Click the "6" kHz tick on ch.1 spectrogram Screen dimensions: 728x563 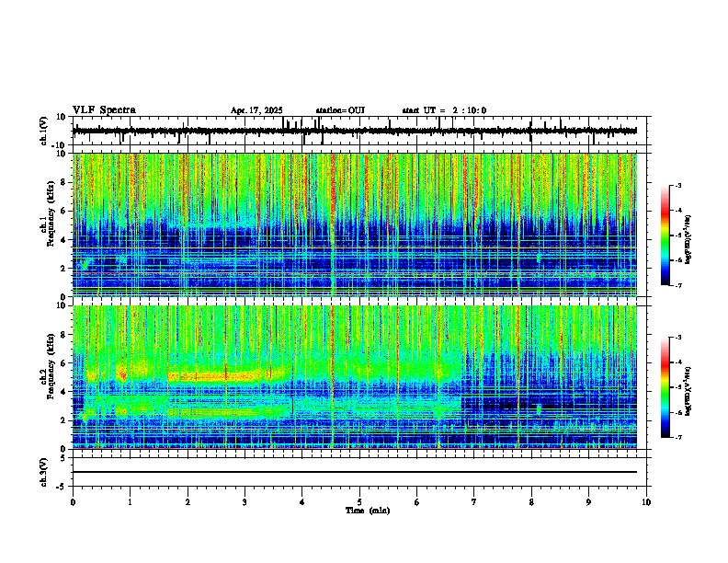[x=63, y=211]
